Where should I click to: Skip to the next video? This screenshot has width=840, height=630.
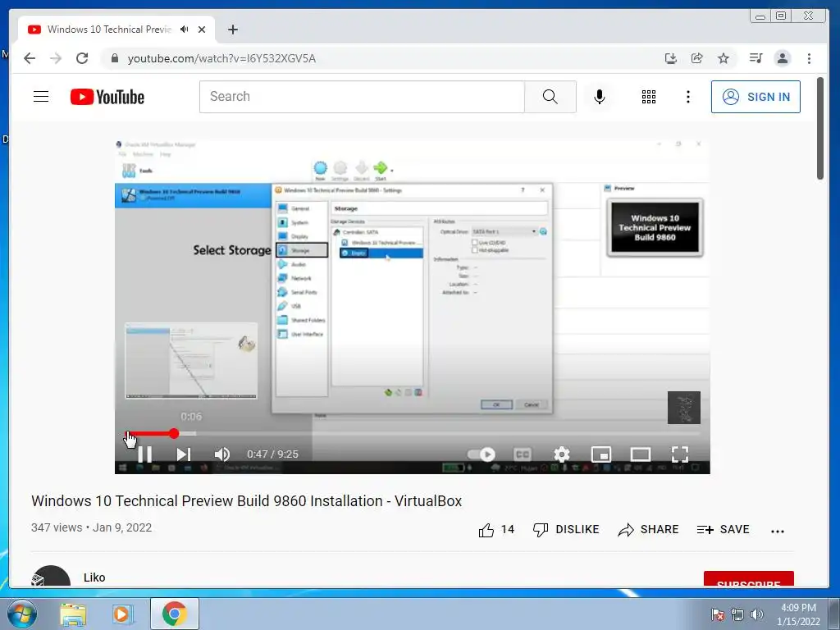point(183,454)
